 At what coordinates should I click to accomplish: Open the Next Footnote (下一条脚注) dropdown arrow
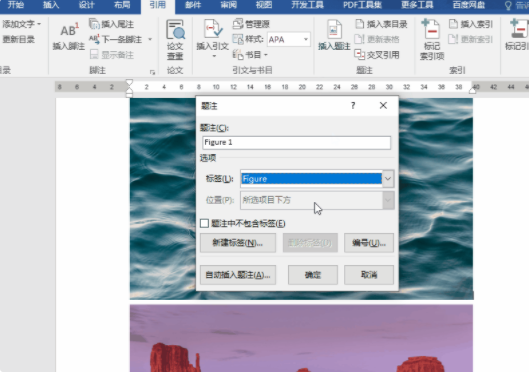[x=150, y=39]
